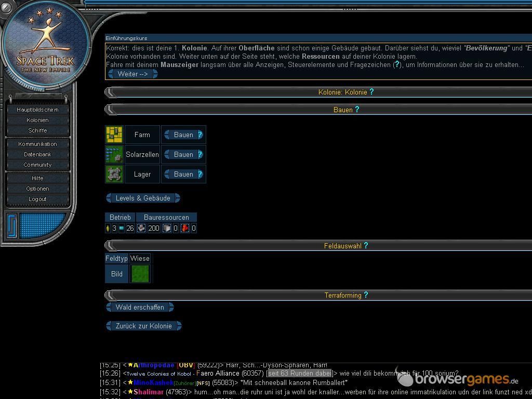Click the Bild label cell
Image resolution: width=532 pixels, height=399 pixels.
117,274
